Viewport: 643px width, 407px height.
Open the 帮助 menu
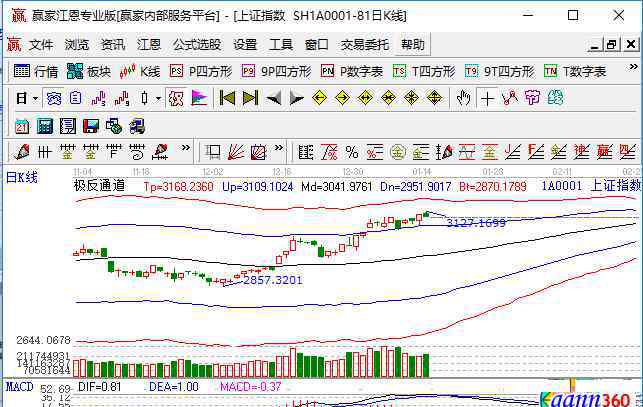point(413,44)
